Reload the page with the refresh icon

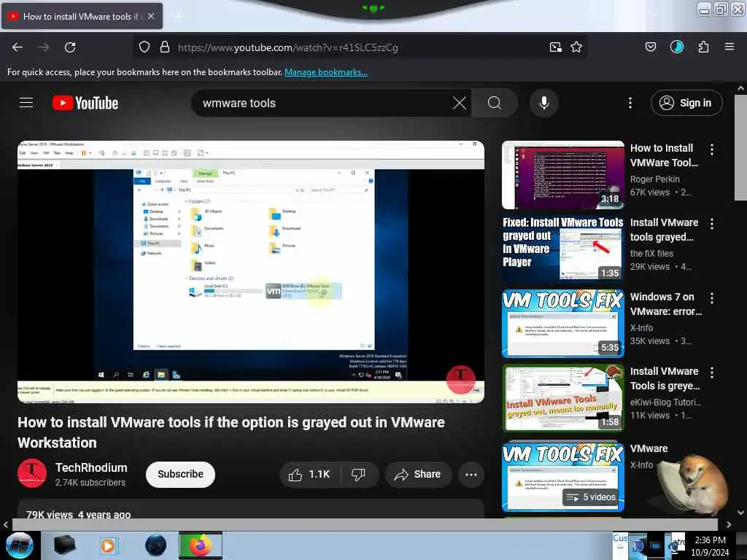click(70, 47)
